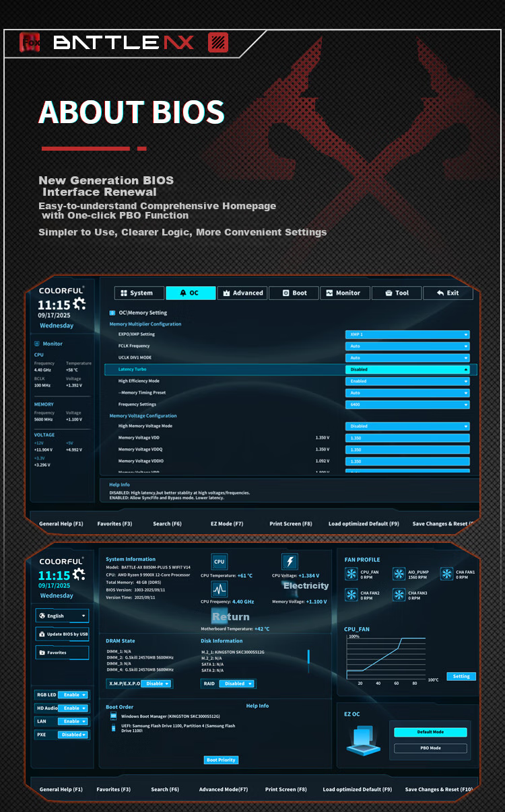
Task: Click Advanced Mode(F7) in the bottom bar
Action: coord(224,789)
